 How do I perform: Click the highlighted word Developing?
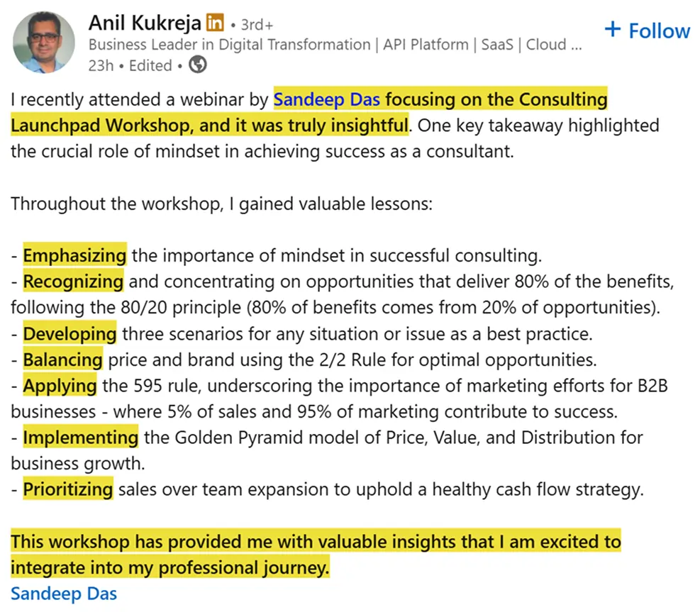pyautogui.click(x=70, y=333)
